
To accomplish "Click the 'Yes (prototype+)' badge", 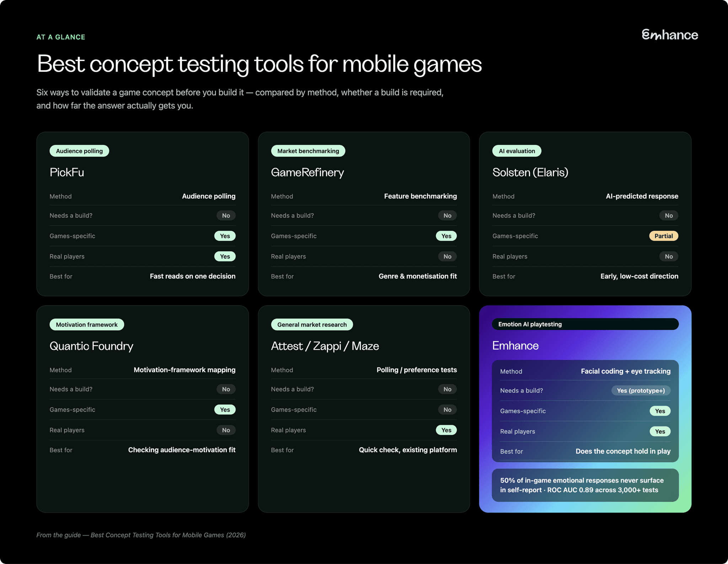I will pos(641,391).
